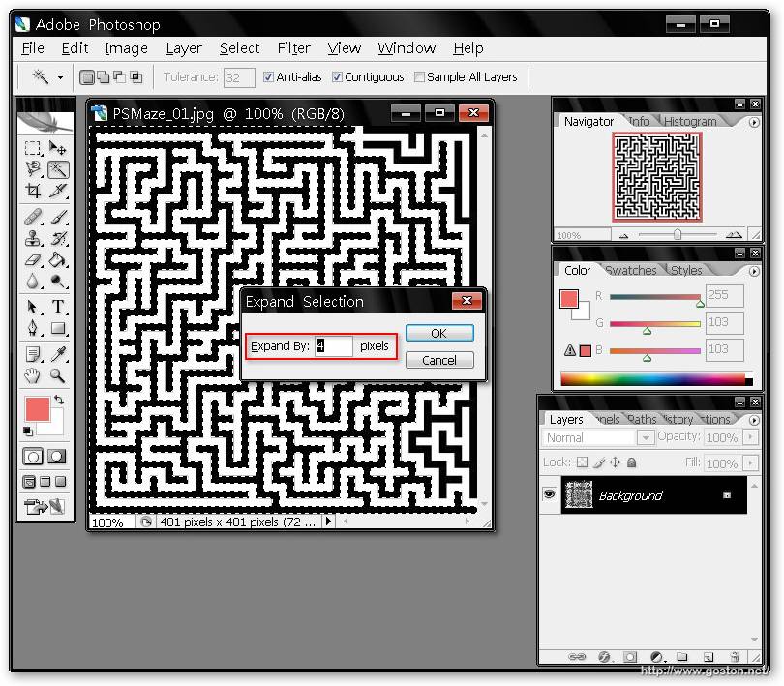Open the tool preset picker dropdown

click(60, 77)
